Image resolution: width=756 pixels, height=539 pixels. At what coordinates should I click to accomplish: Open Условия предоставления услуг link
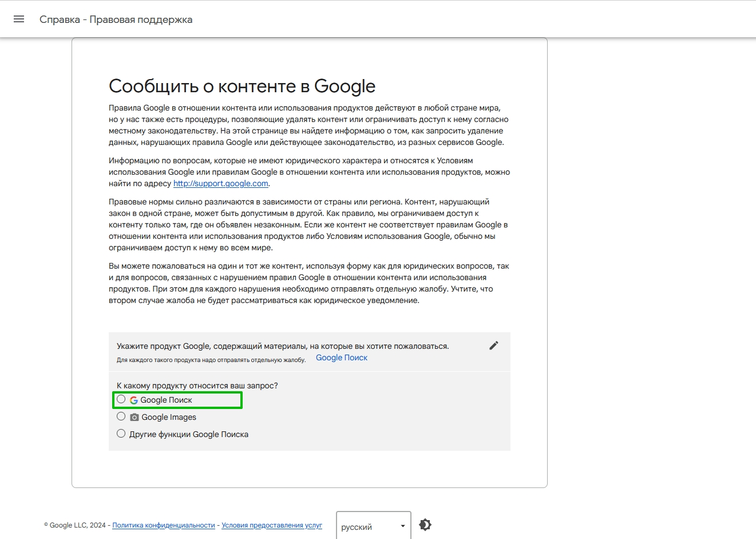pyautogui.click(x=272, y=525)
